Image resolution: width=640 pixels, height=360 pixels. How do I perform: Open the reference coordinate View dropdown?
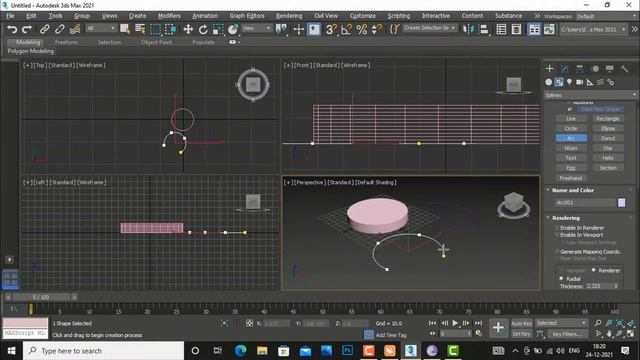coord(257,28)
